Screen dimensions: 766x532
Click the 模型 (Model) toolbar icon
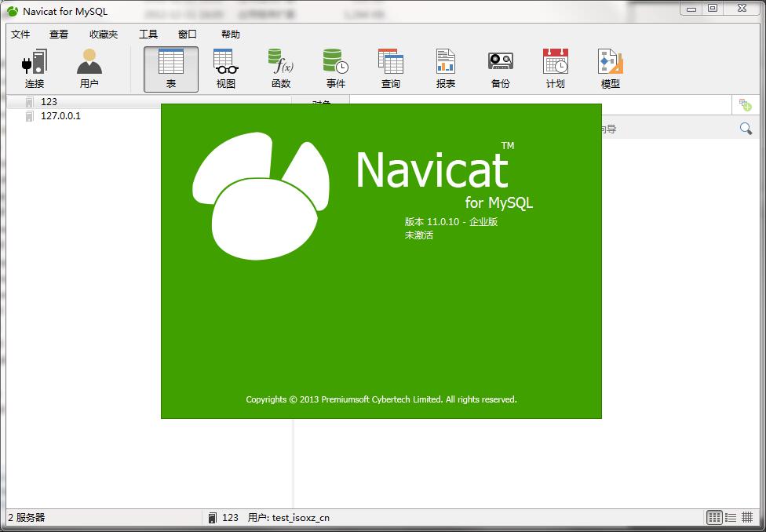pyautogui.click(x=611, y=68)
